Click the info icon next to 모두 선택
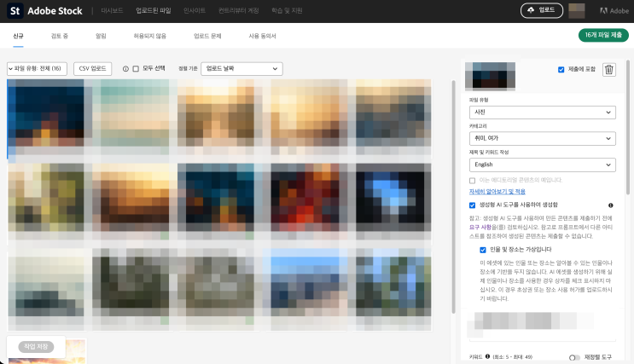The image size is (634, 364). pyautogui.click(x=125, y=69)
